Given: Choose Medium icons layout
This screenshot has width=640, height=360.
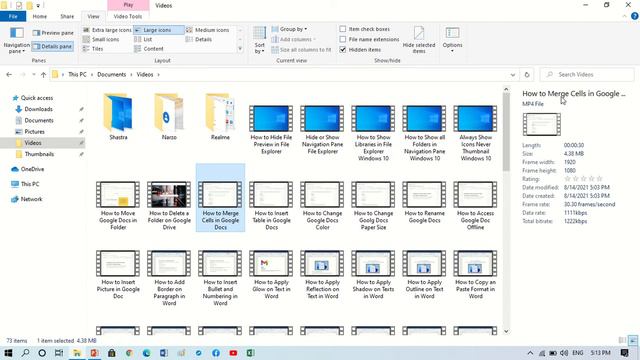Looking at the screenshot, I should point(208,30).
